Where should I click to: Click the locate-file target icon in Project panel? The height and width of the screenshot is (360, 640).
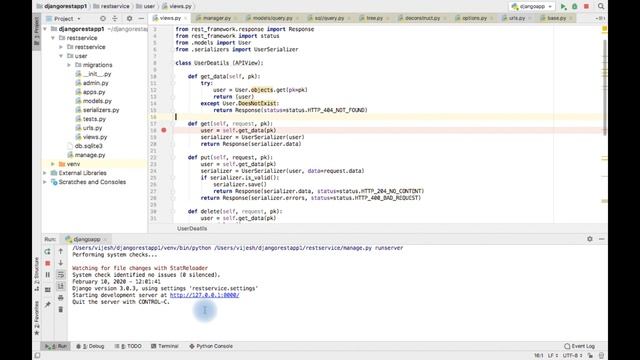tap(103, 18)
